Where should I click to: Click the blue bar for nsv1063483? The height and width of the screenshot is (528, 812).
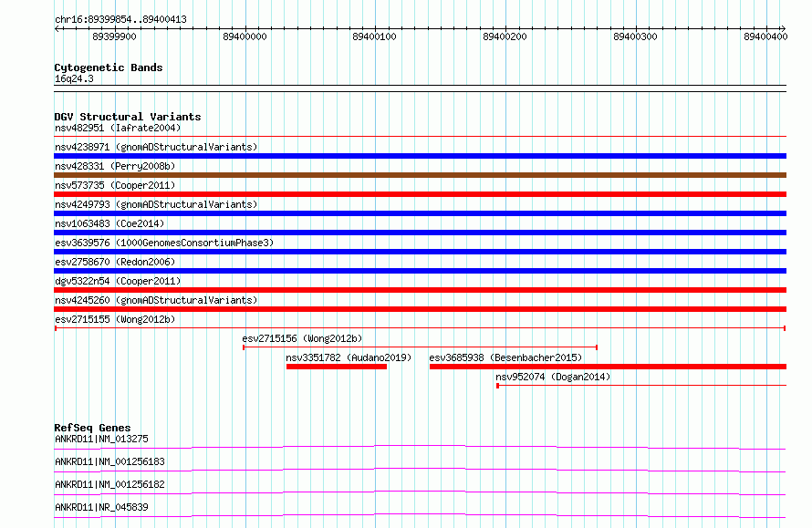[420, 233]
